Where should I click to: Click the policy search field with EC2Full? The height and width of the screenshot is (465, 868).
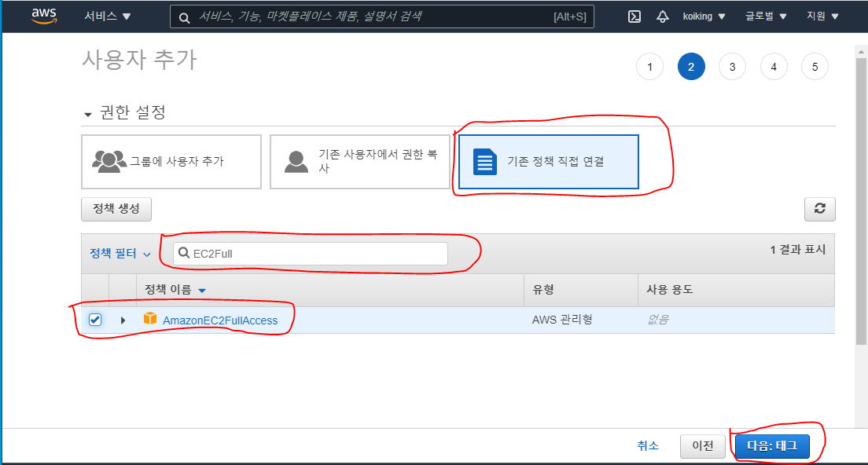click(x=311, y=253)
